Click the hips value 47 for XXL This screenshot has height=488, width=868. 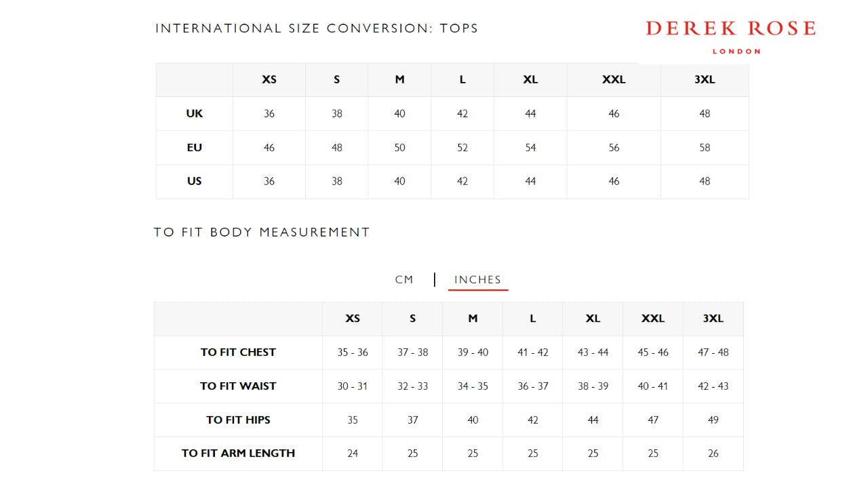(x=653, y=420)
